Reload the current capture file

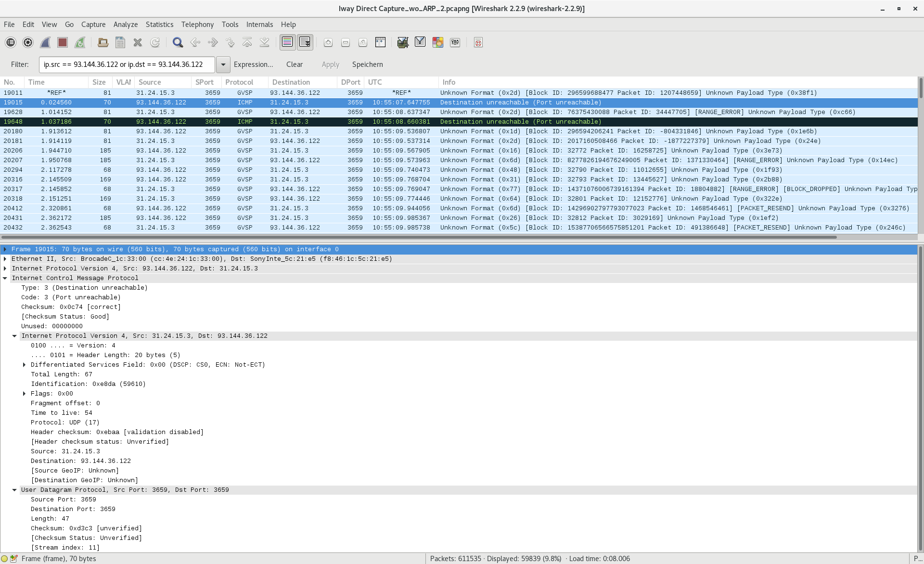pyautogui.click(x=155, y=42)
